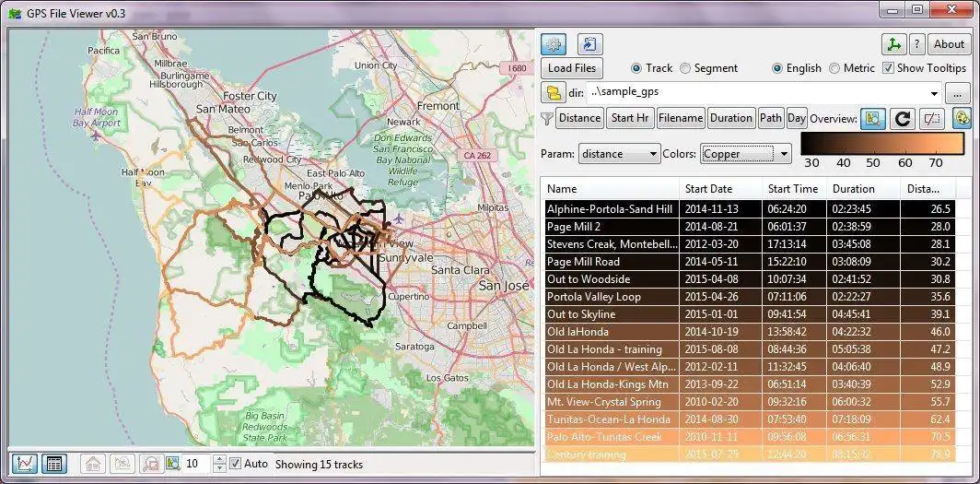Image resolution: width=980 pixels, height=484 pixels.
Task: Sort by the Start Time column header
Action: [794, 188]
